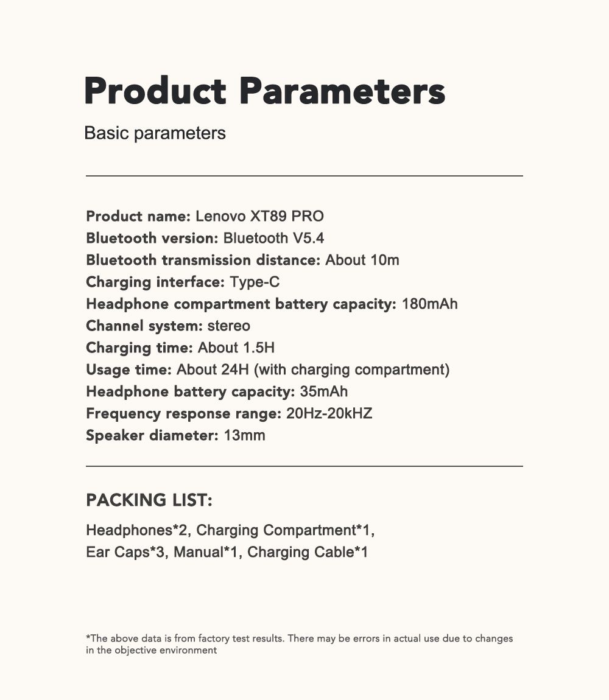Click the 180mAh value
609x700 pixels.
pyautogui.click(x=429, y=304)
